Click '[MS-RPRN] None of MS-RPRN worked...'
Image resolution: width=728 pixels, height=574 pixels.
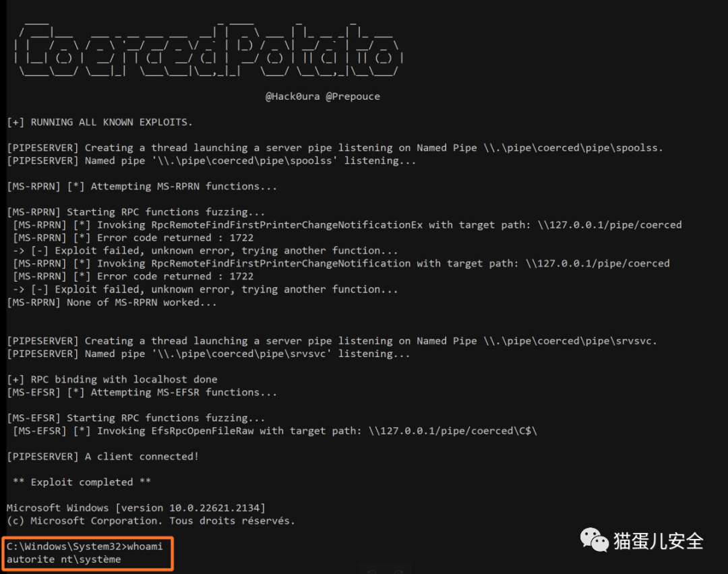tap(111, 302)
